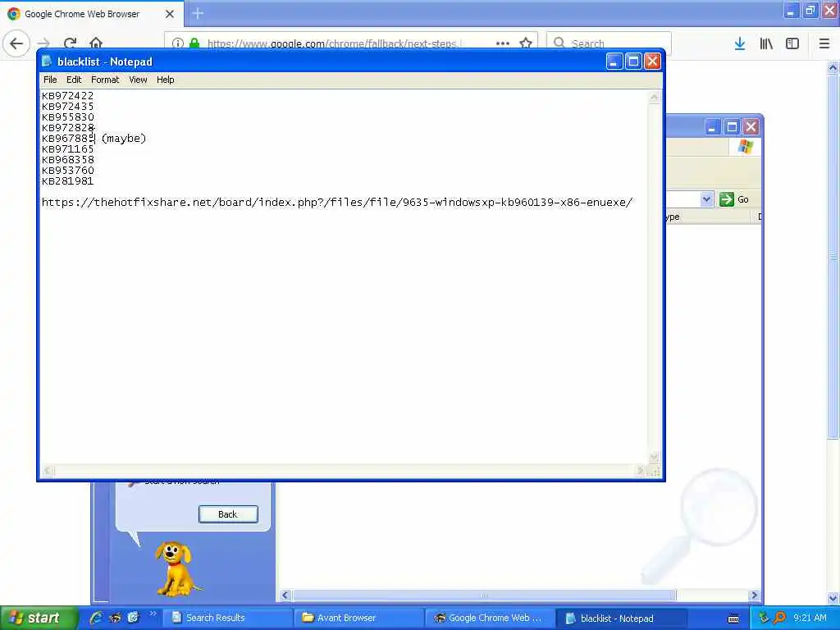Launch Internet Explorer quick launch icon

pos(96,619)
